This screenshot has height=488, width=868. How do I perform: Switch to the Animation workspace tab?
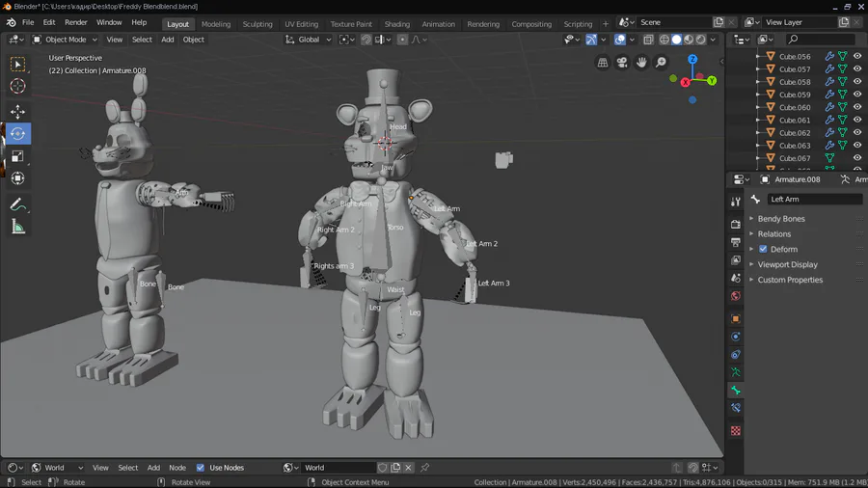pos(438,24)
